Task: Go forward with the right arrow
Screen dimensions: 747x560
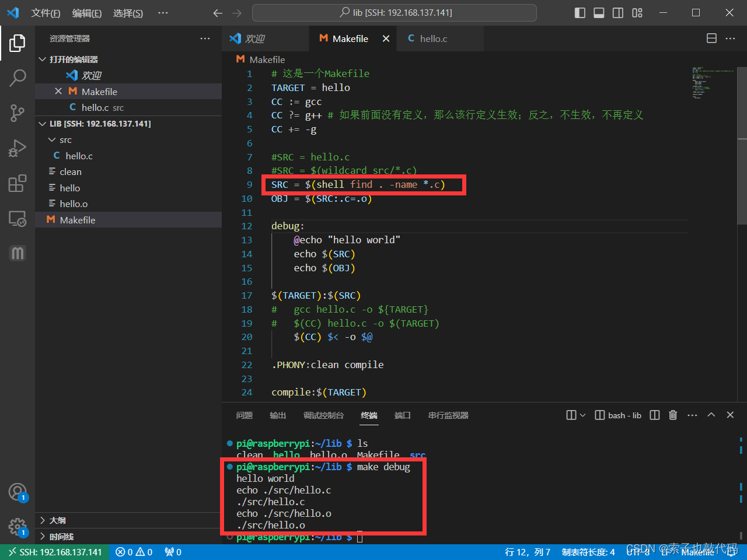Action: point(237,13)
